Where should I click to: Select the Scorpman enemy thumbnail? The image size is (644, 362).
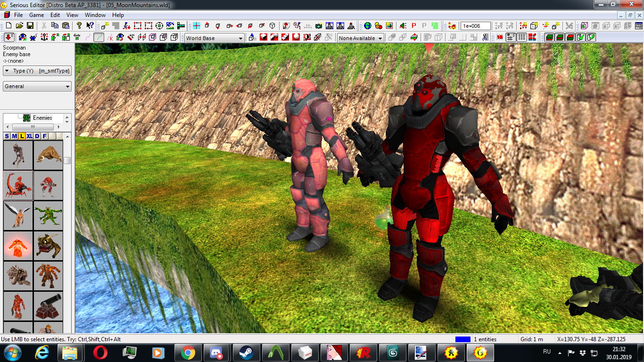pyautogui.click(x=18, y=185)
